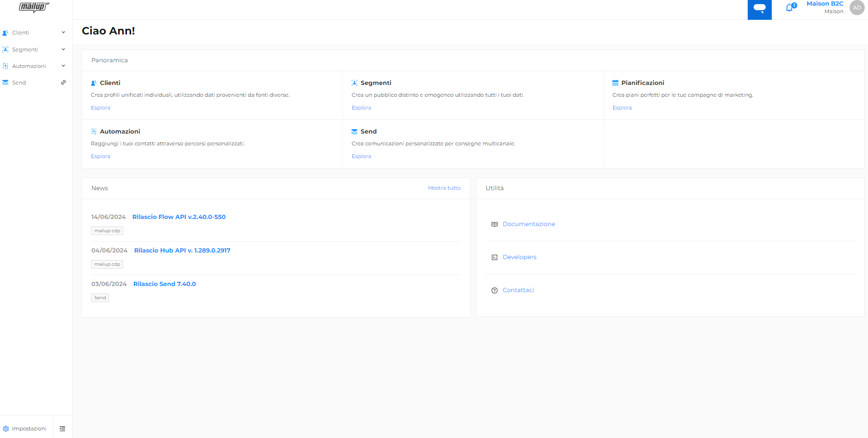Collapse the sidebar menu icon
868x438 pixels.
click(62, 429)
